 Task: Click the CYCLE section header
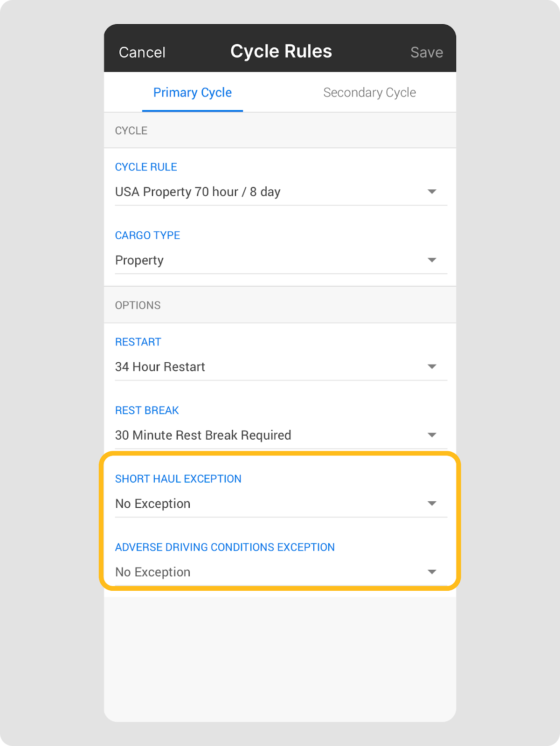131,131
